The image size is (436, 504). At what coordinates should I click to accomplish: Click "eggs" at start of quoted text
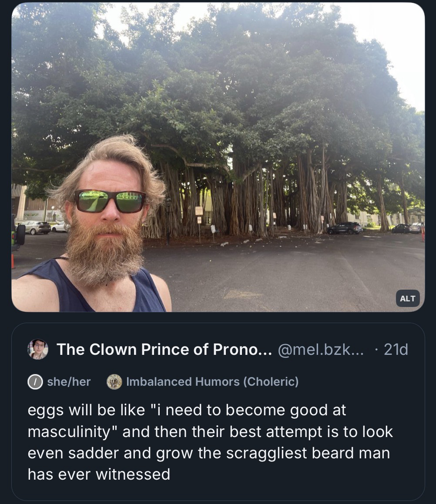(x=44, y=410)
